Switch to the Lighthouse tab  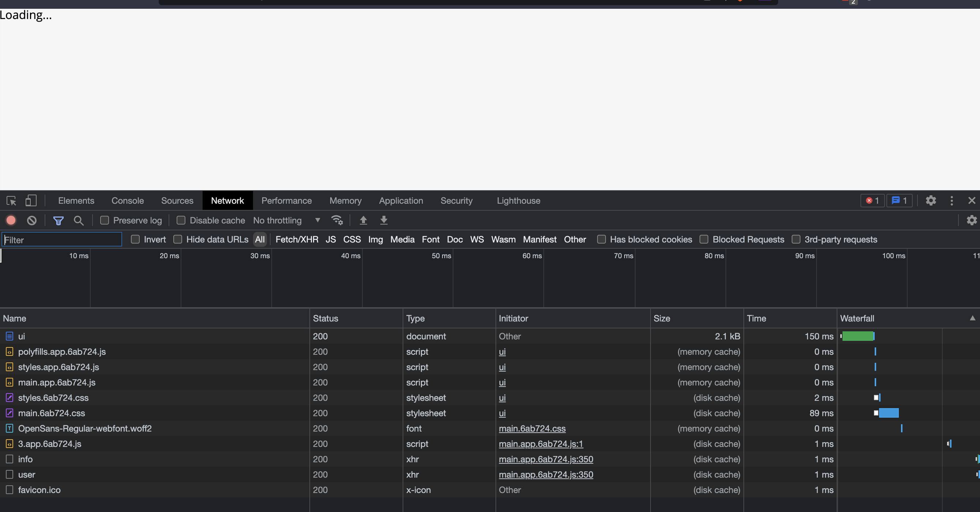point(518,200)
